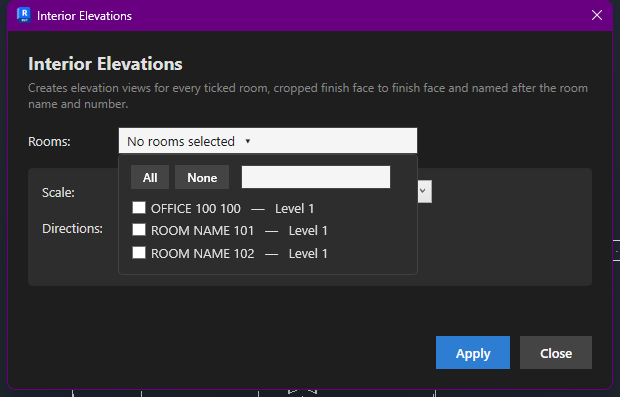Click the Apply button
This screenshot has height=397, width=620.
pos(473,353)
